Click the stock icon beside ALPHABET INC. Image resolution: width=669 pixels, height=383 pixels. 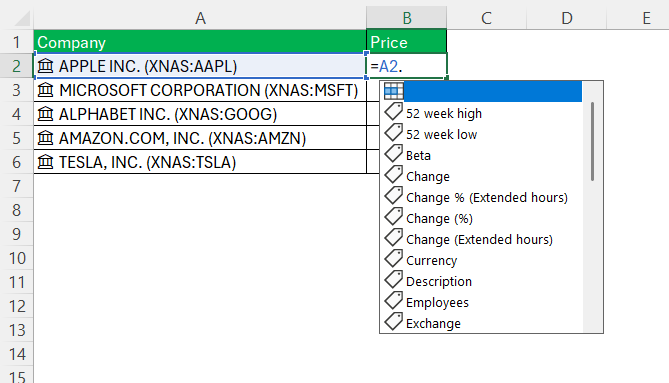tap(45, 114)
